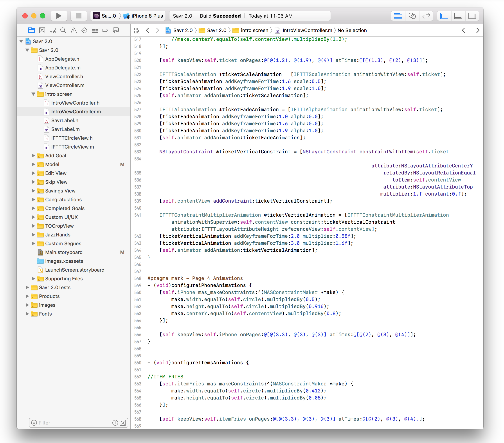Show the Standard editor
The width and height of the screenshot is (504, 443).
[398, 16]
